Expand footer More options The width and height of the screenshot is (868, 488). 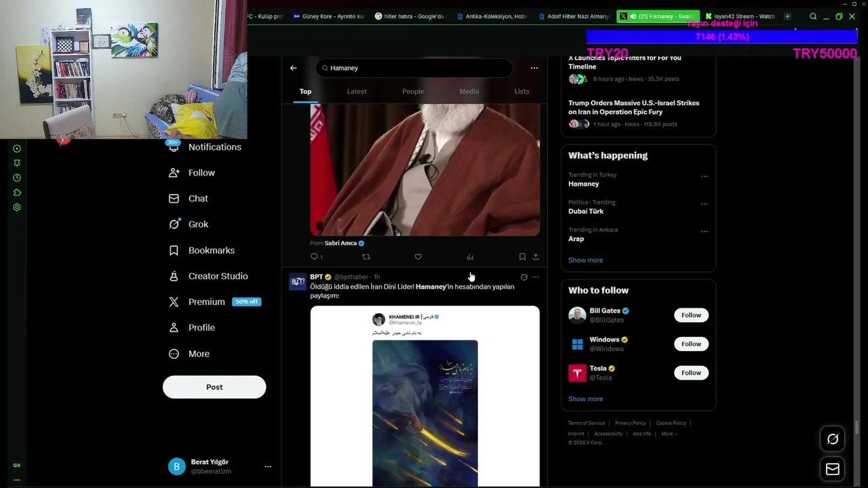tap(669, 434)
